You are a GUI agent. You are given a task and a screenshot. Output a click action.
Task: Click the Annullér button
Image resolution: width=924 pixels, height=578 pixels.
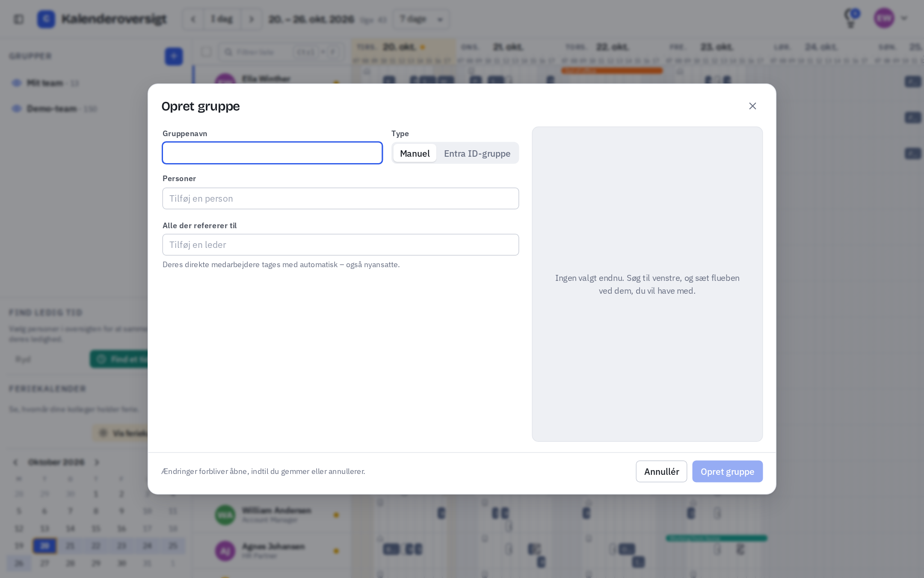pyautogui.click(x=661, y=471)
